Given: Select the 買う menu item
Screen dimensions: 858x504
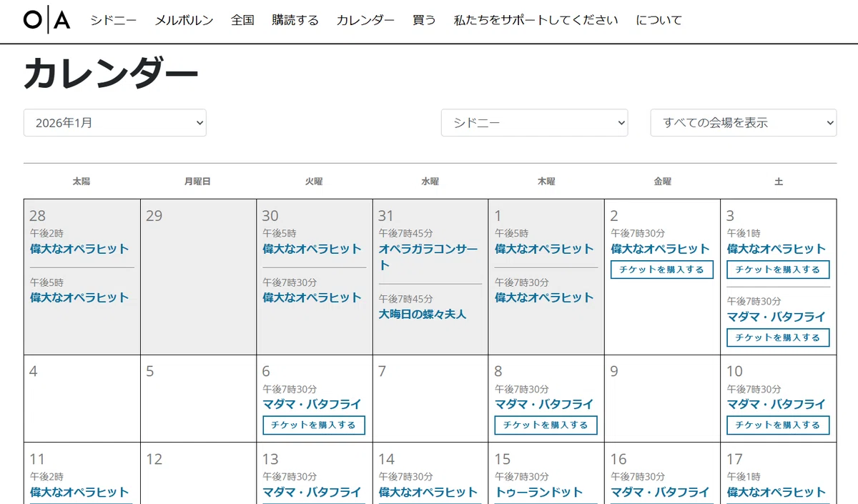Looking at the screenshot, I should pos(424,20).
